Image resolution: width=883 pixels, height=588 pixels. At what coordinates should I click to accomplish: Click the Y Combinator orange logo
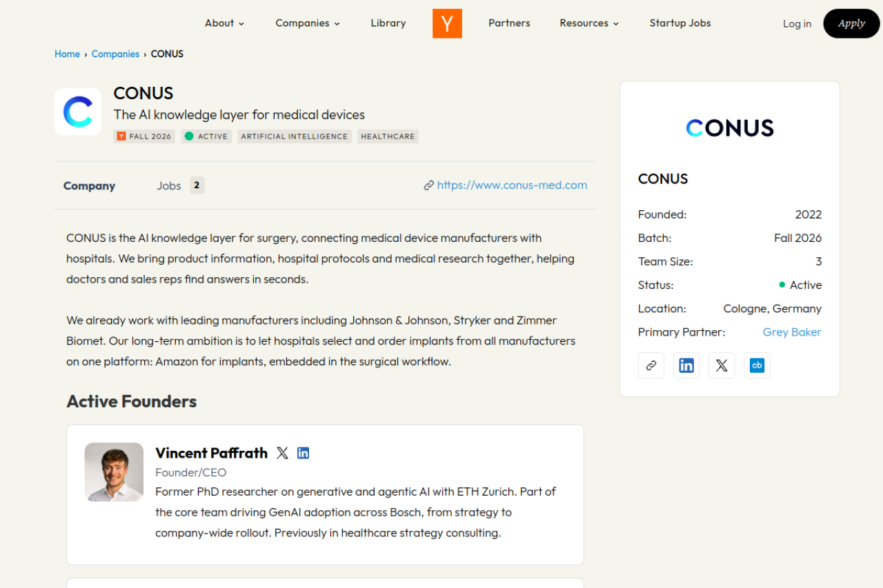[x=447, y=23]
